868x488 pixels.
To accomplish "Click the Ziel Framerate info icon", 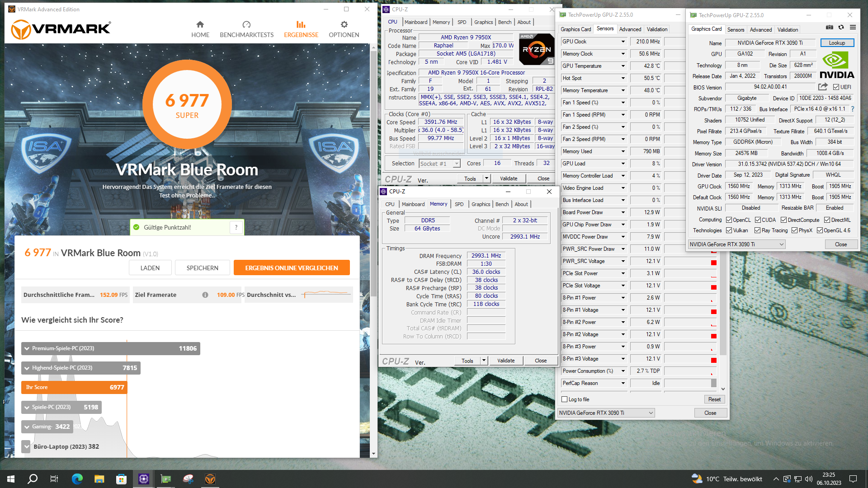I will 205,295.
